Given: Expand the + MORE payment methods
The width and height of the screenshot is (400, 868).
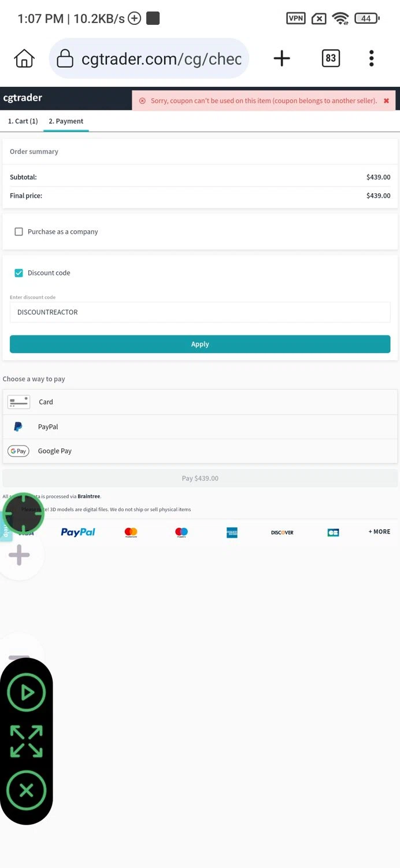Looking at the screenshot, I should click(x=379, y=532).
